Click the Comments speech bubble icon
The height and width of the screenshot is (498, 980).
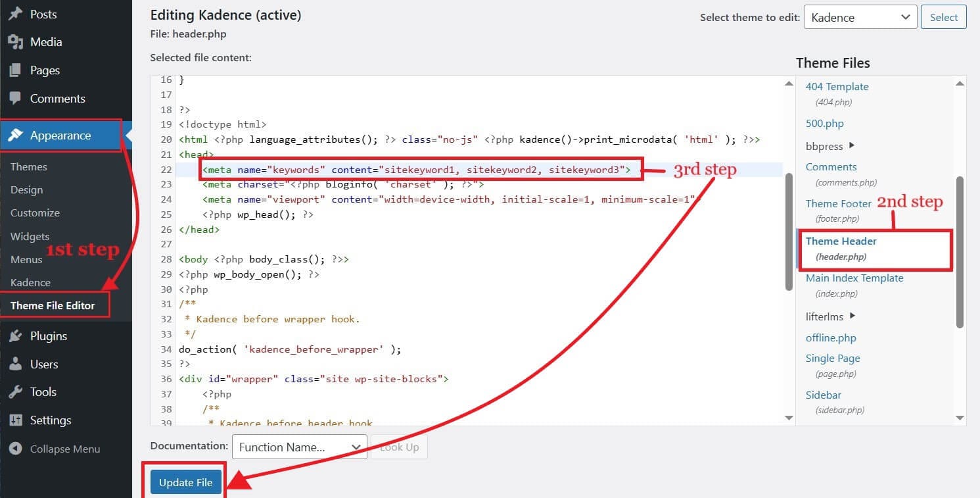pyautogui.click(x=15, y=99)
